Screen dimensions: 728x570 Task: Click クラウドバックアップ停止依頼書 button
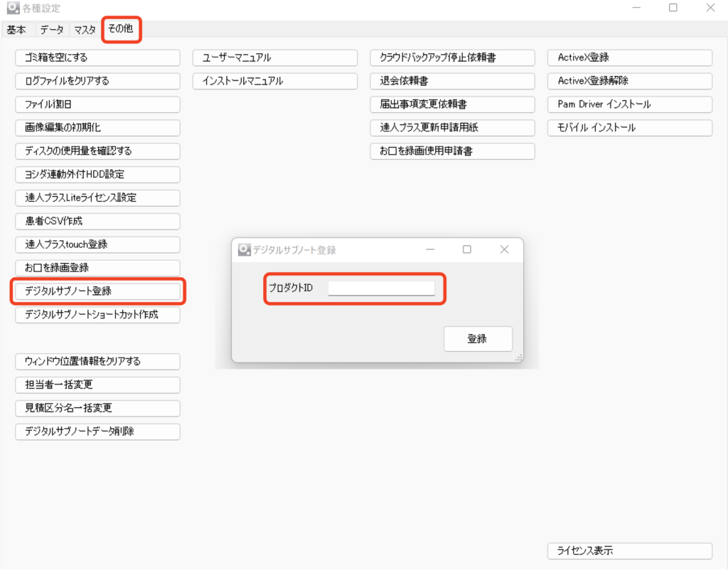point(451,58)
